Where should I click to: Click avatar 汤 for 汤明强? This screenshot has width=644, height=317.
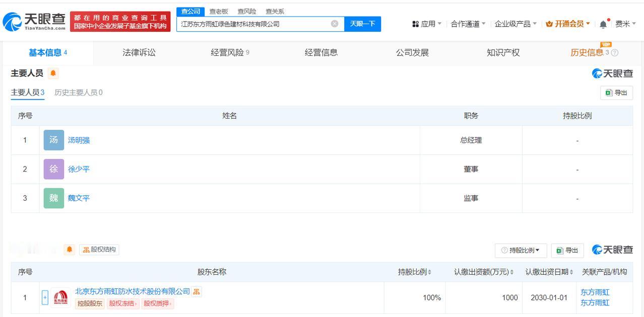tap(54, 140)
